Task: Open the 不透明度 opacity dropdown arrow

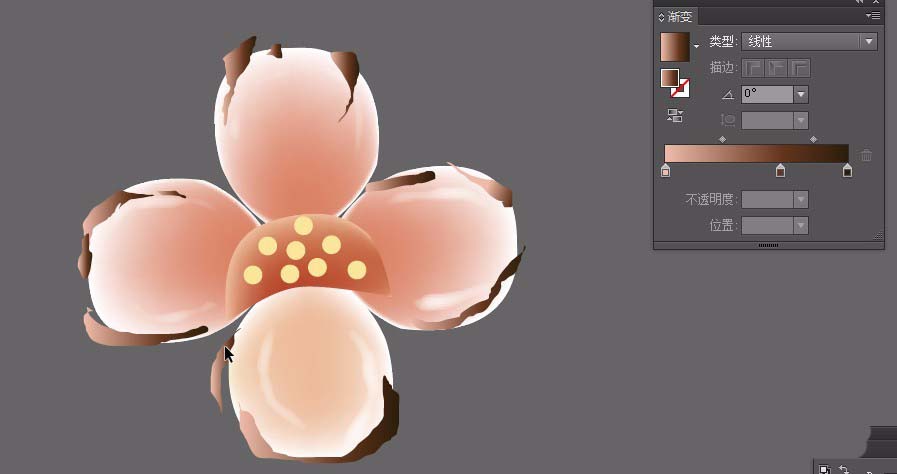Action: coord(801,200)
